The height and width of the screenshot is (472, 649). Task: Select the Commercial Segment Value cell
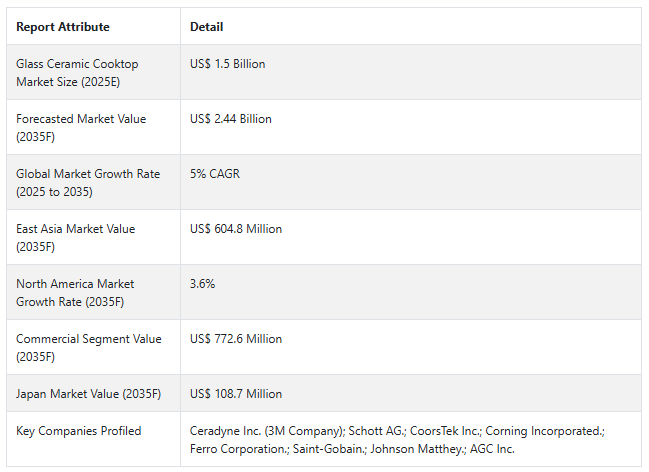(88, 347)
